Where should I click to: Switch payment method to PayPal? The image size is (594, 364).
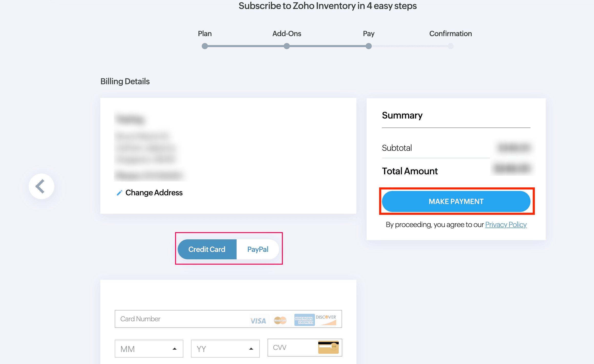point(258,249)
